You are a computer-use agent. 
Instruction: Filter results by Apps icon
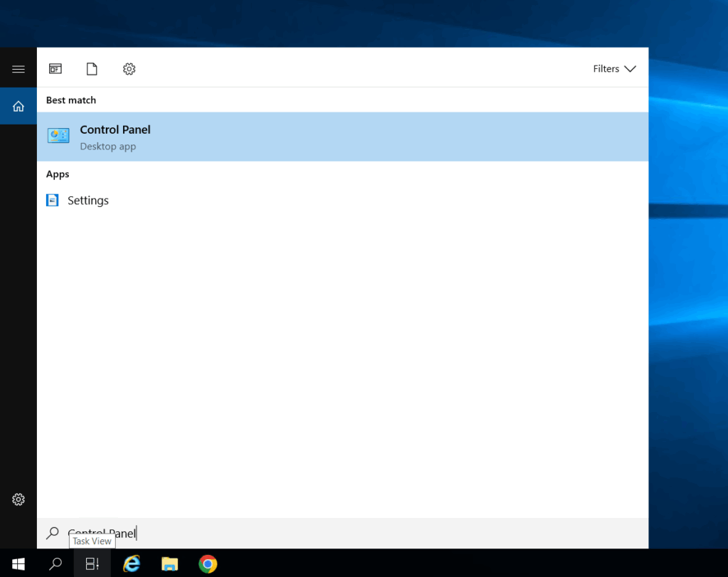55,69
